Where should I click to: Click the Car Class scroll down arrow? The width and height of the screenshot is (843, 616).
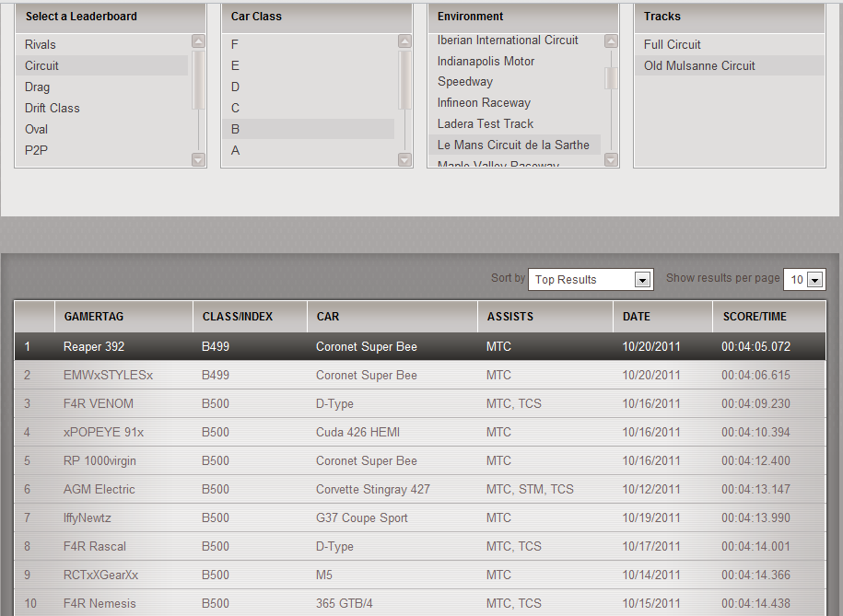(404, 159)
